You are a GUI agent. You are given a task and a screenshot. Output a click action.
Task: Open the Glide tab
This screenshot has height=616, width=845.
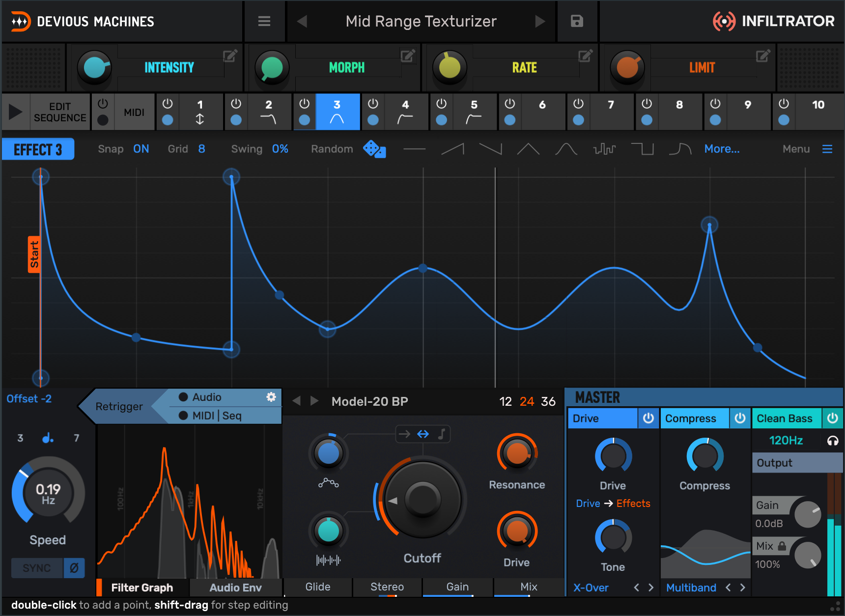(x=318, y=587)
